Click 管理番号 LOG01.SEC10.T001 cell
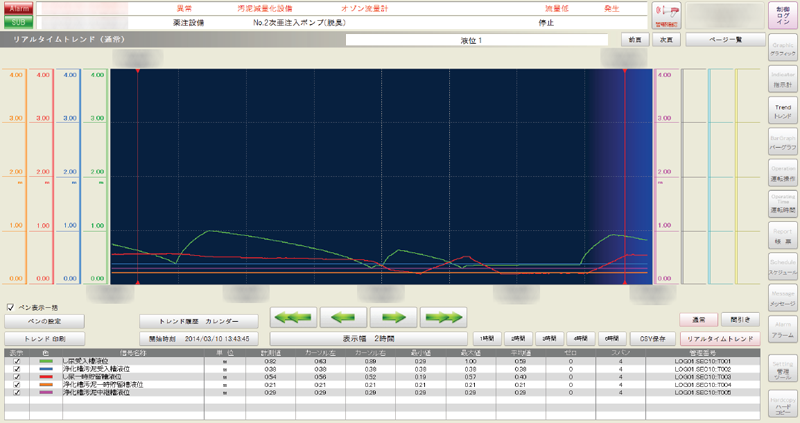The width and height of the screenshot is (800, 423). (703, 361)
